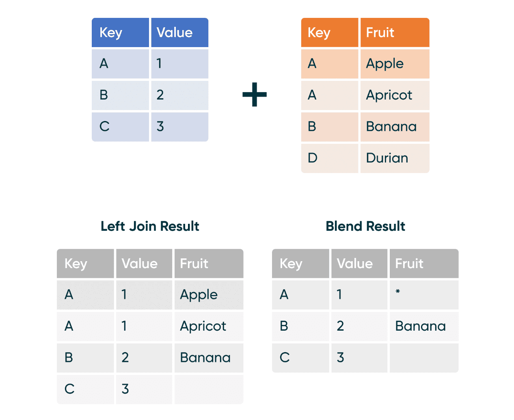Viewport: 514px width, 420px height.
Task: Click the asterisk in Blend Result table
Action: click(x=398, y=292)
